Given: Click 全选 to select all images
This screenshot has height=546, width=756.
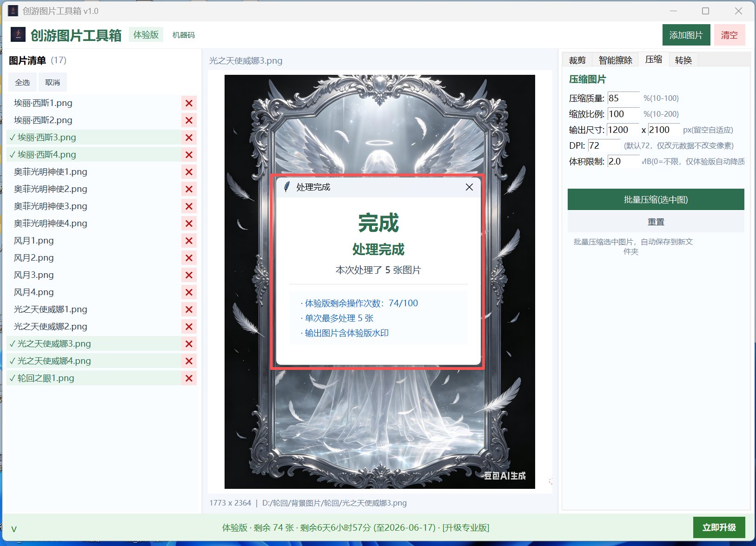Looking at the screenshot, I should pos(22,82).
